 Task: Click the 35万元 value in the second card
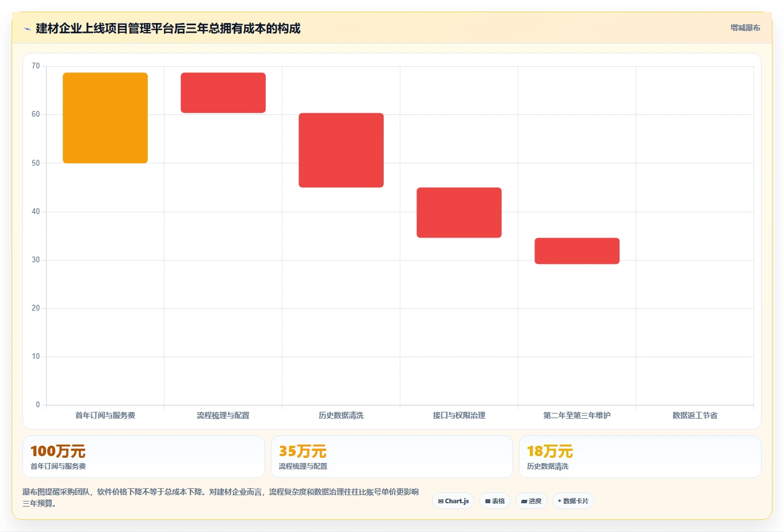(303, 451)
